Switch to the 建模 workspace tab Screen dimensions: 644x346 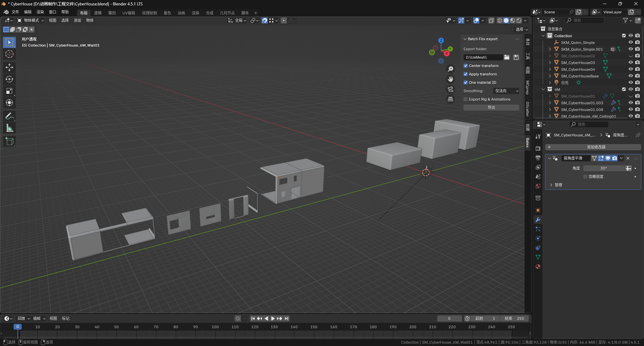[98, 13]
